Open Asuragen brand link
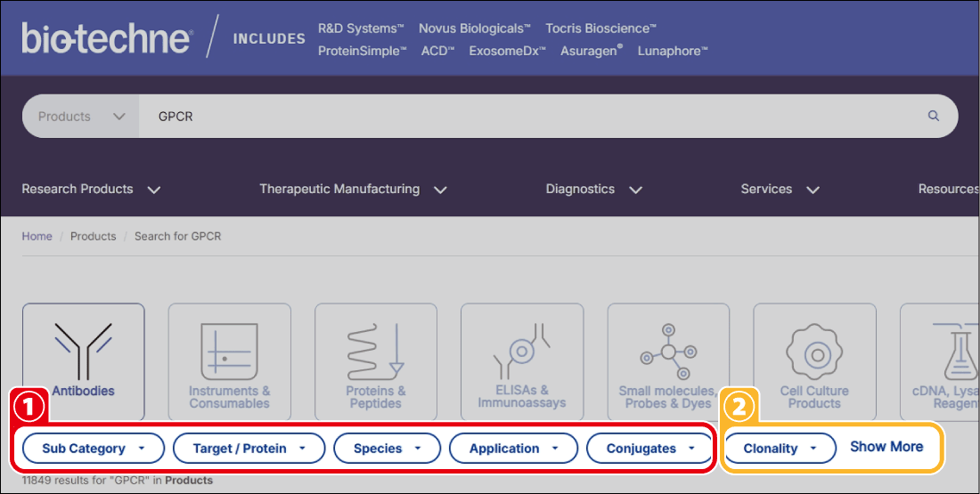The width and height of the screenshot is (980, 494). pyautogui.click(x=592, y=51)
